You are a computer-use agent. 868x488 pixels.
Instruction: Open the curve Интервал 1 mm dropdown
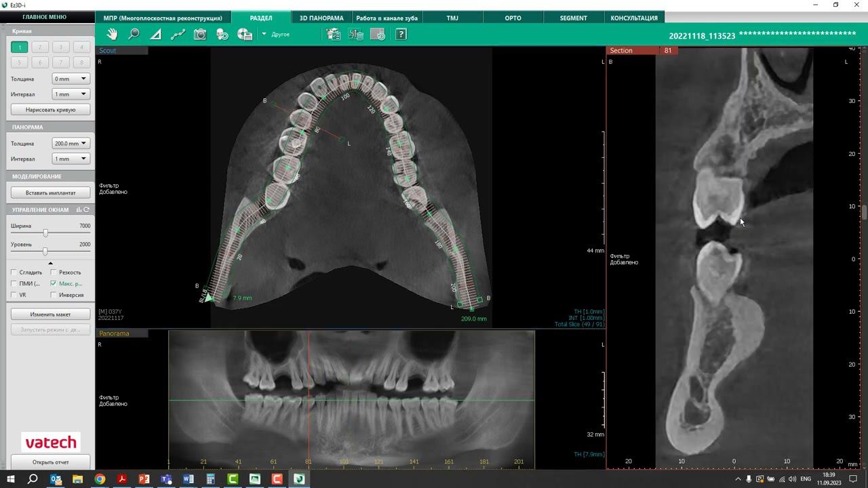71,94
